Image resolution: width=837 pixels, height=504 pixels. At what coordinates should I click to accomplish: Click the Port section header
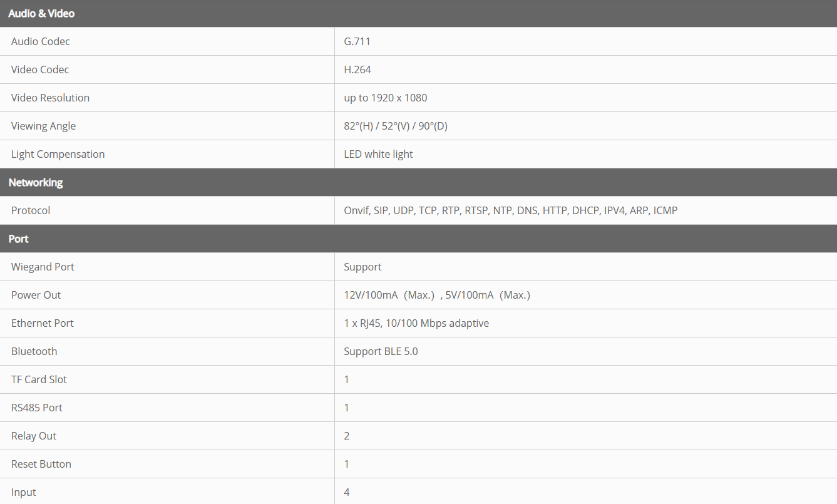19,239
